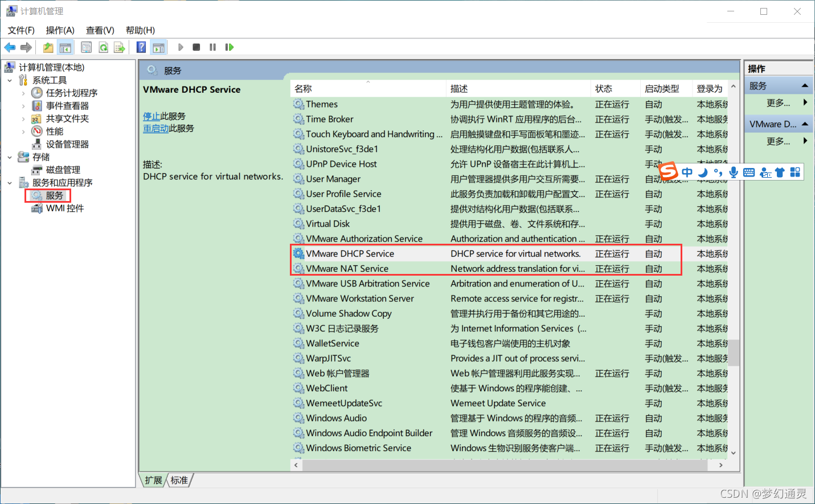Expand the 共享文件夹 node
The height and width of the screenshot is (504, 815).
click(x=23, y=118)
